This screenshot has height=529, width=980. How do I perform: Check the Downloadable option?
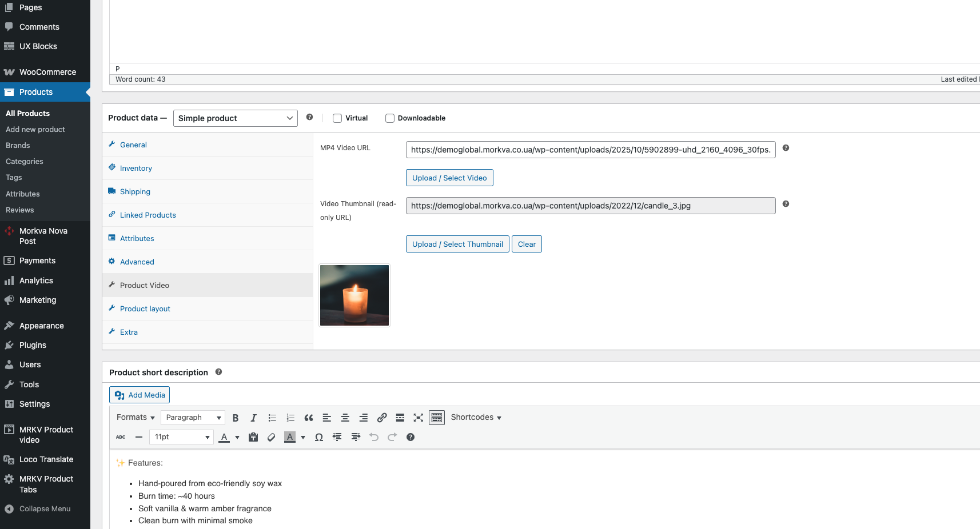[x=390, y=118]
